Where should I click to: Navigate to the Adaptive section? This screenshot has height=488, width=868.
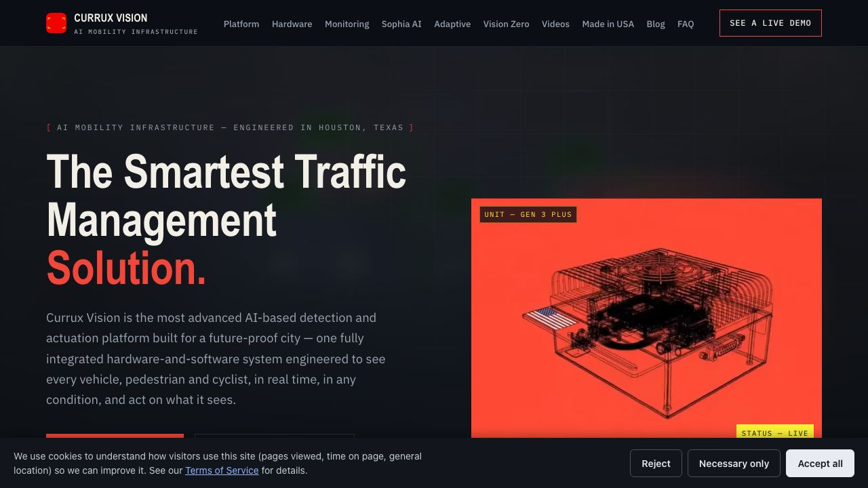pos(452,24)
